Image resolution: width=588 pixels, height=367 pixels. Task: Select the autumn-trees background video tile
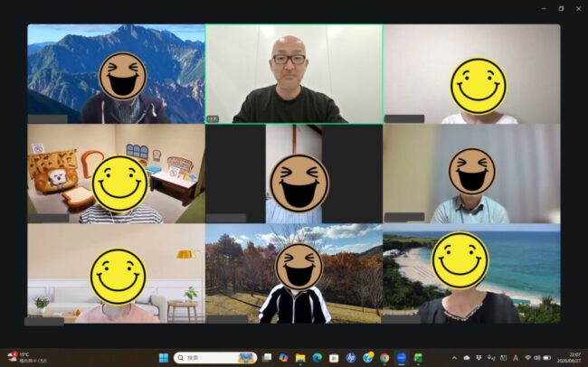pos(293,273)
